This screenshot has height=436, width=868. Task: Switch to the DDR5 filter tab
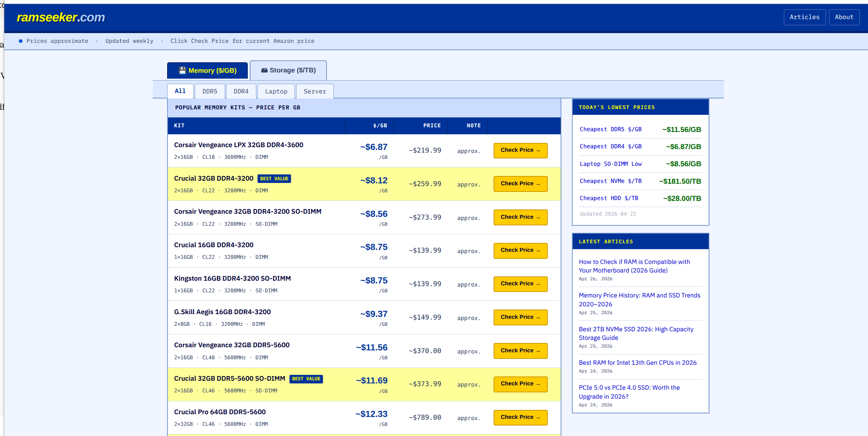210,91
